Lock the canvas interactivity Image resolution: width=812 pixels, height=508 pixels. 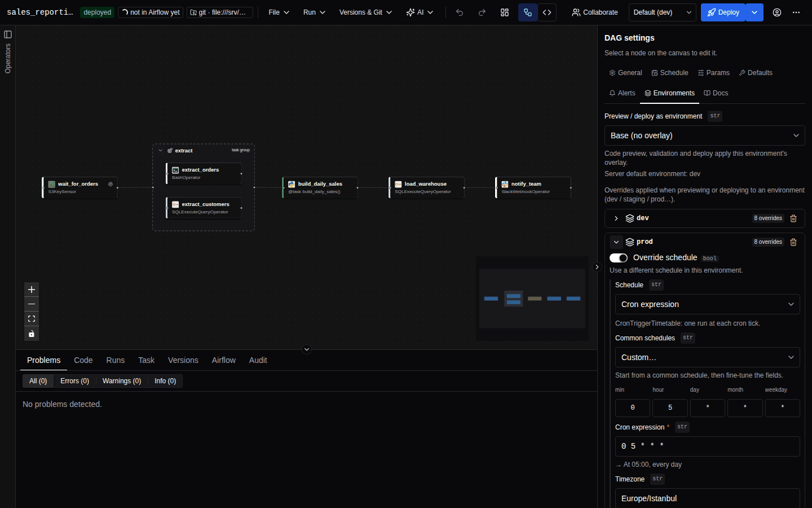pyautogui.click(x=32, y=334)
